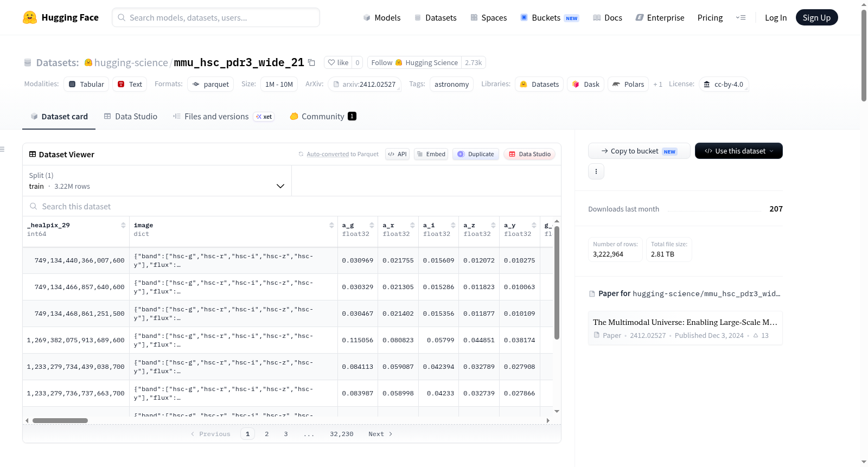Click table scroll-right arrow

coord(548,420)
